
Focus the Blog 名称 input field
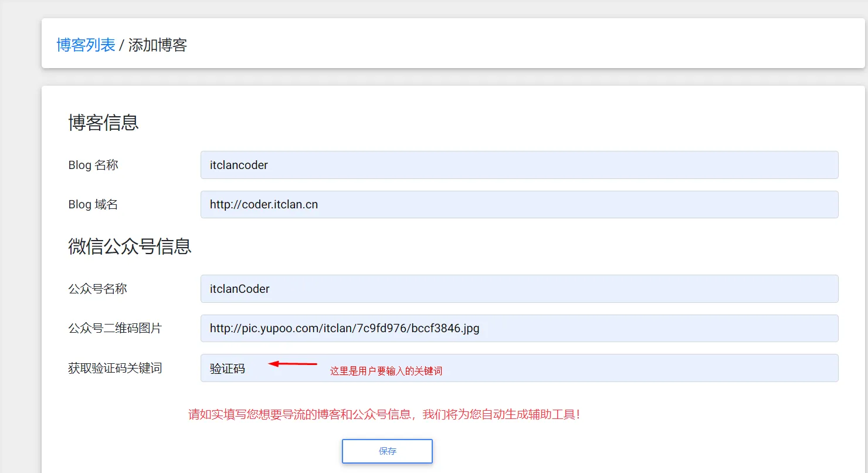tap(519, 165)
